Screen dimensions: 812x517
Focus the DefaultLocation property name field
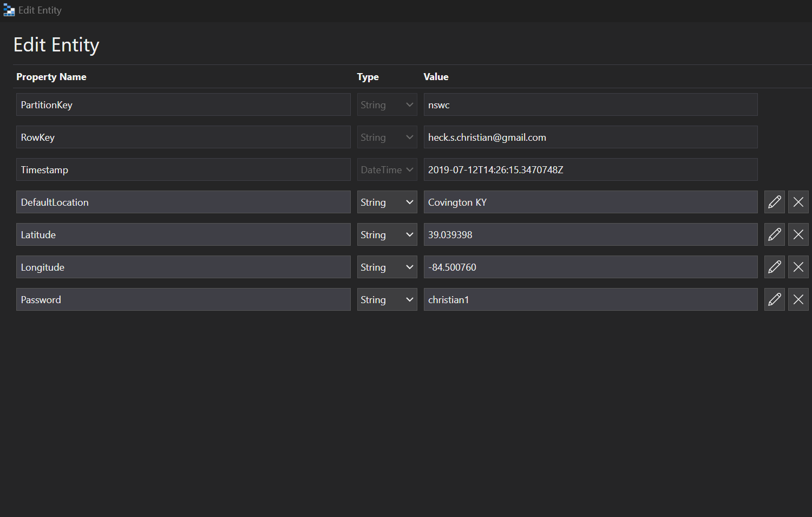[184, 202]
